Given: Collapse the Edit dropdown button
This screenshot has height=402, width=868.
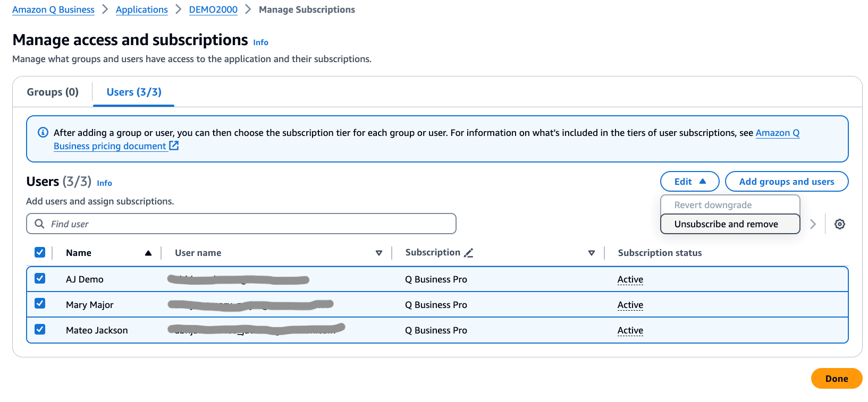Looking at the screenshot, I should point(689,182).
